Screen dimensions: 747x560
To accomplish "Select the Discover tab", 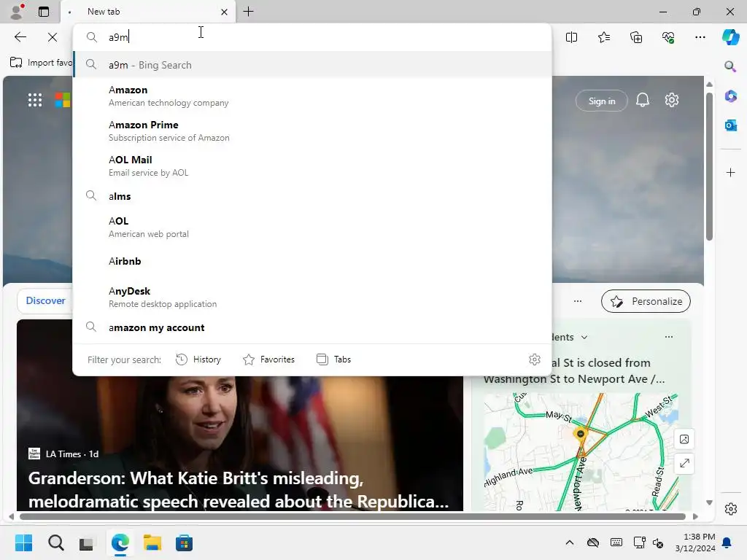I will coord(45,300).
